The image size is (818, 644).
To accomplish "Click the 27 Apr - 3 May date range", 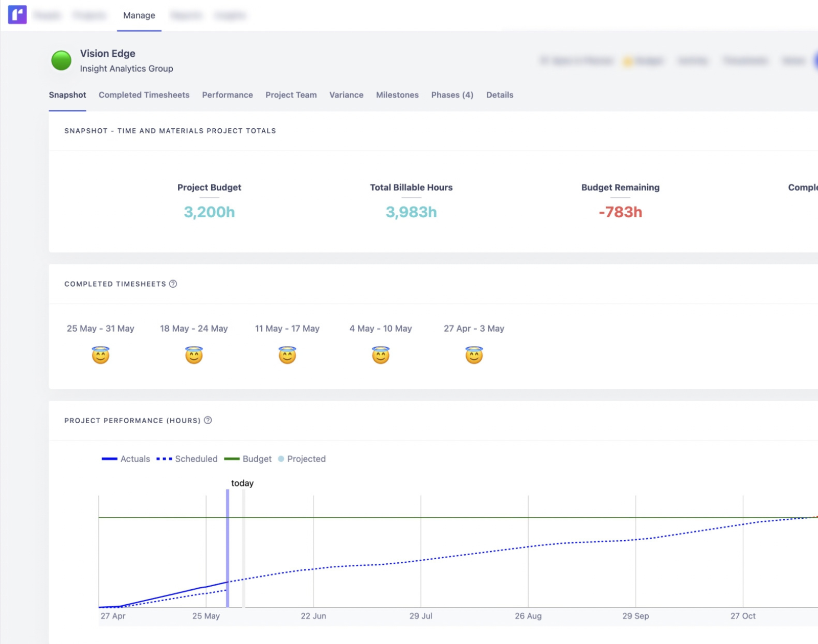I will (474, 329).
